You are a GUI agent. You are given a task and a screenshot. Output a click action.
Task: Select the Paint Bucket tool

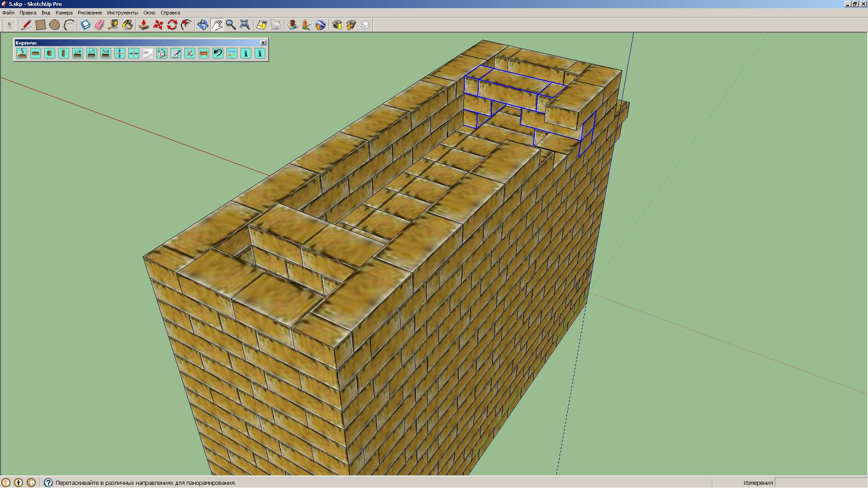pos(127,25)
